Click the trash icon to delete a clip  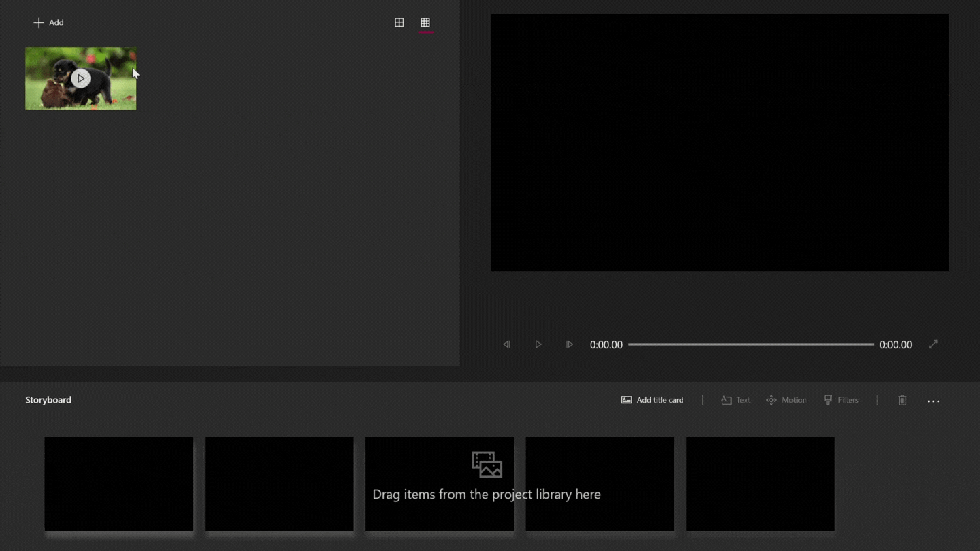tap(902, 400)
